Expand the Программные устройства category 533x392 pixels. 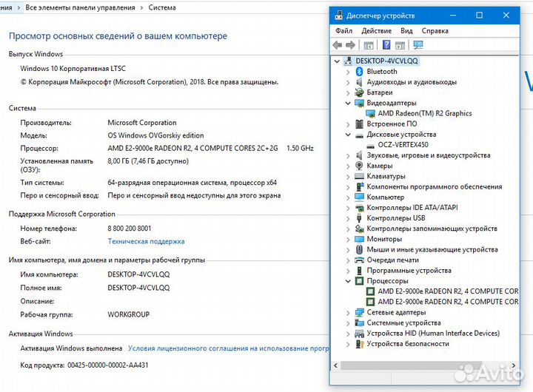tap(348, 271)
